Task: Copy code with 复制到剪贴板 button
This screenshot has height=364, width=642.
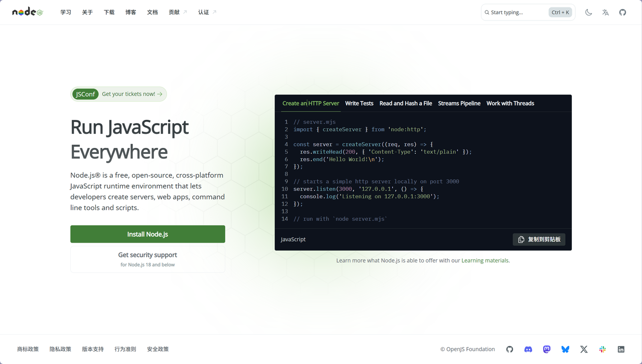Action: coord(539,240)
